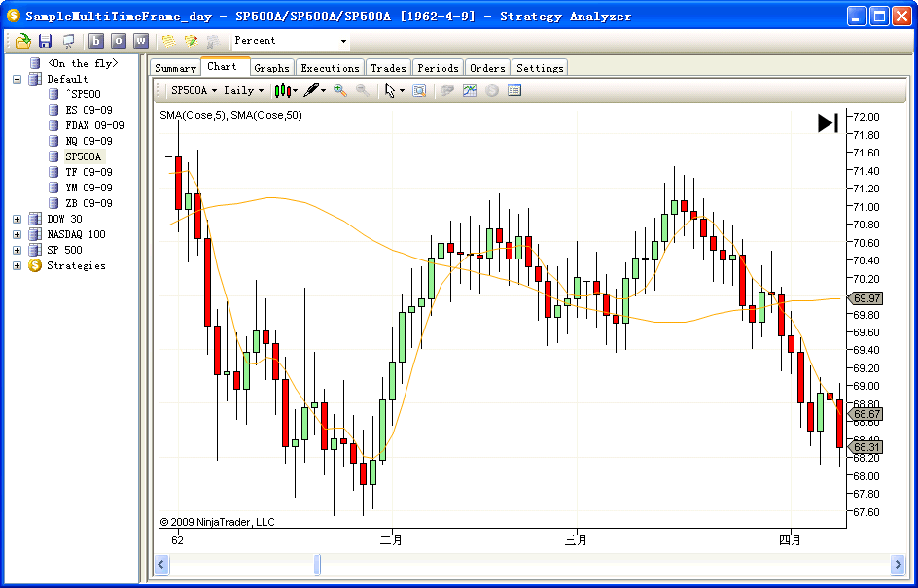Click the zoom frame magnifier icon
Viewport: 918px width, 588px height.
pyautogui.click(x=419, y=90)
